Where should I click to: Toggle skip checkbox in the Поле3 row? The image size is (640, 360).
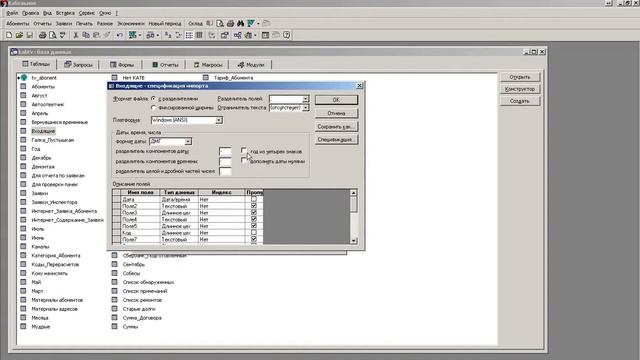point(253,213)
